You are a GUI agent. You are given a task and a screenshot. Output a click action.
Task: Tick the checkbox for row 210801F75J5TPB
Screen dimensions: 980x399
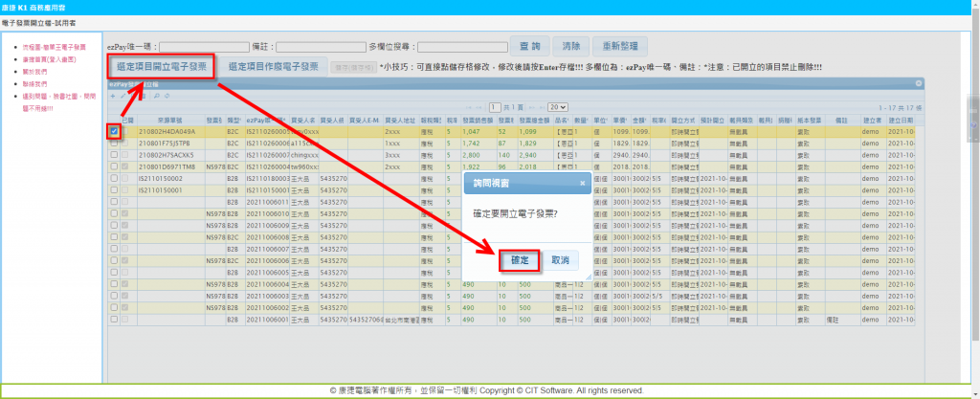pos(115,142)
